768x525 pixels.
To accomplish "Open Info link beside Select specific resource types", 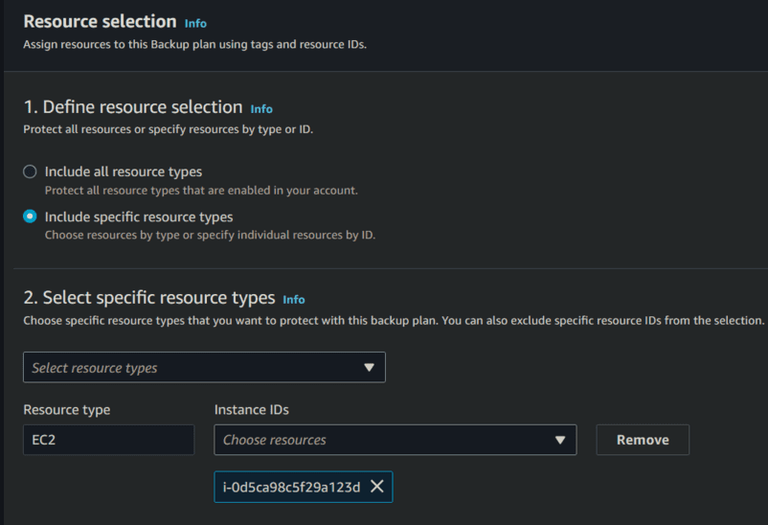I will click(294, 299).
